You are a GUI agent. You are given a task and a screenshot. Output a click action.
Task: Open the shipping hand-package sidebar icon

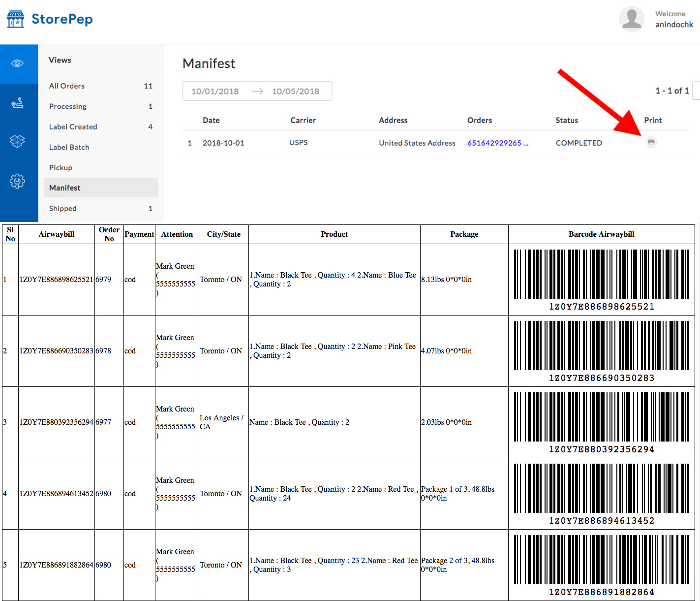17,103
